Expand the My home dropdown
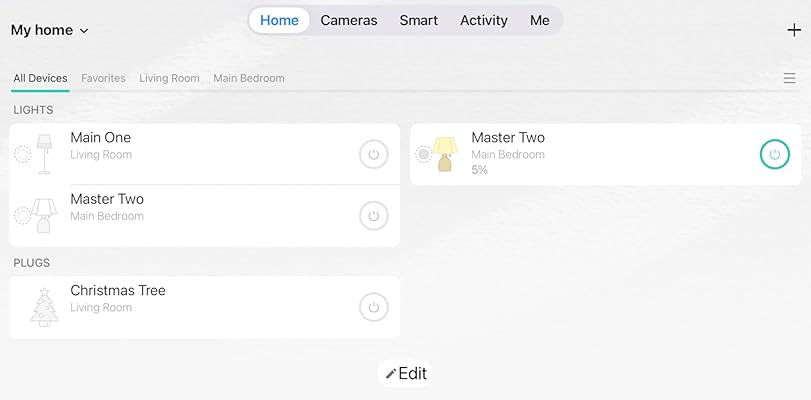The image size is (811, 400). 50,30
